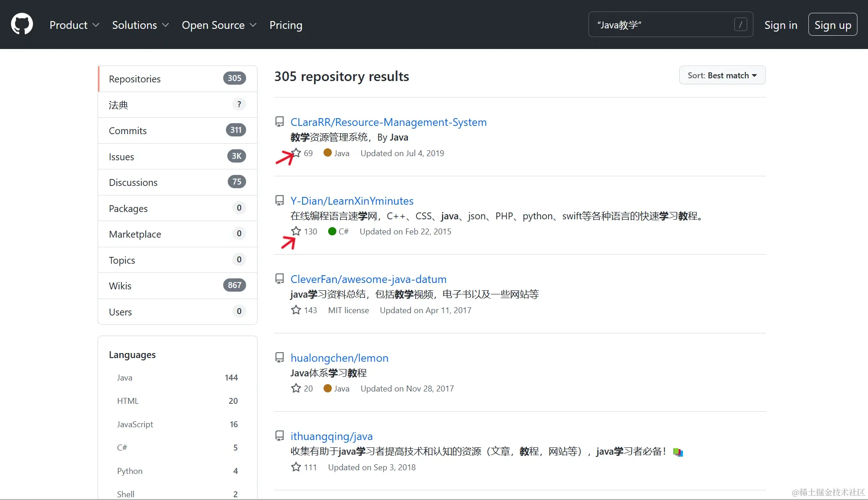Click the 111 stars count
This screenshot has width=868, height=500.
(311, 467)
